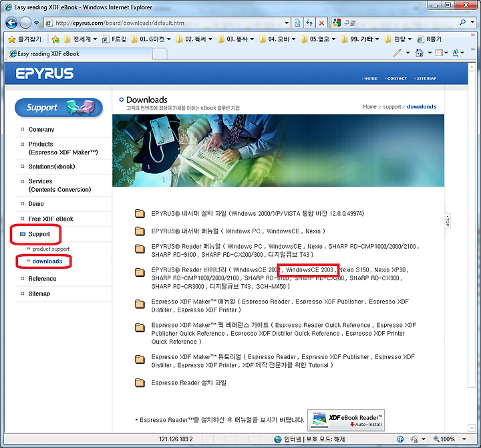
Task: Open the F로깅 favorites link
Action: pos(114,39)
